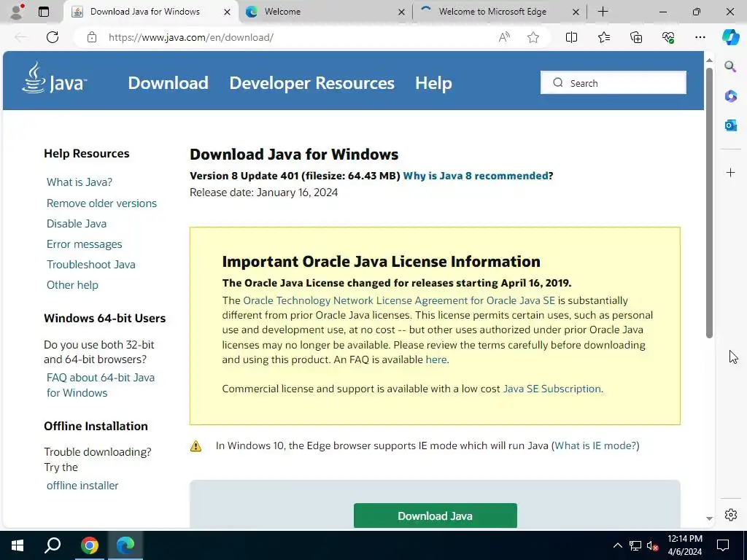747x560 pixels.
Task: Click the Java logo
Action: click(54, 78)
